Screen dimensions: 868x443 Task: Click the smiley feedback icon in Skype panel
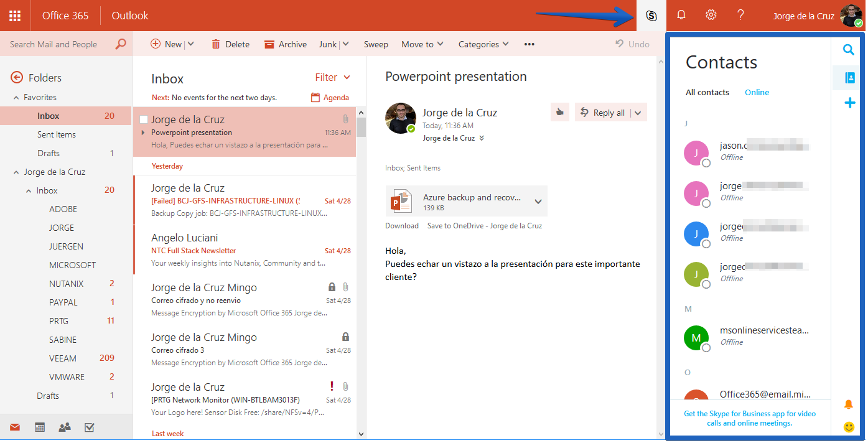pyautogui.click(x=849, y=427)
